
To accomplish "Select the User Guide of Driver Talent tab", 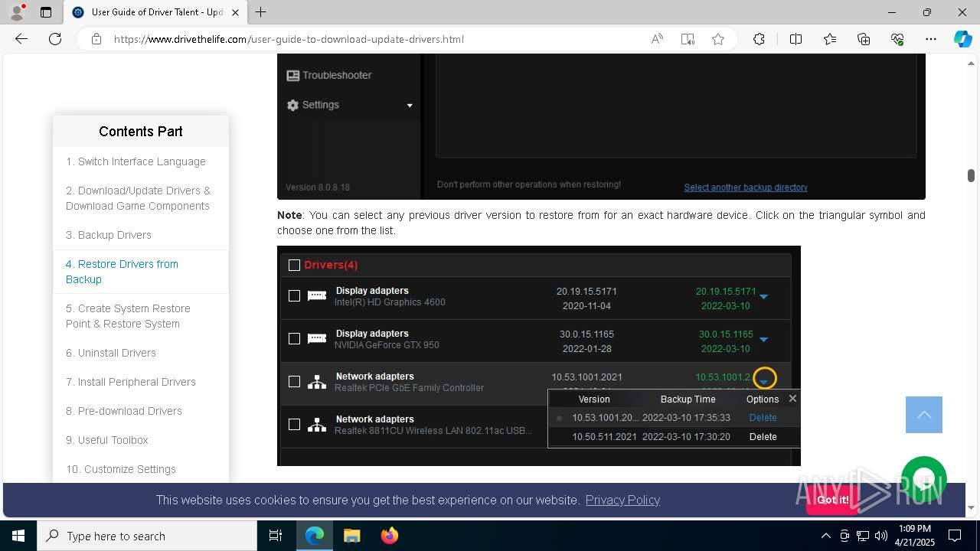I will (x=156, y=12).
